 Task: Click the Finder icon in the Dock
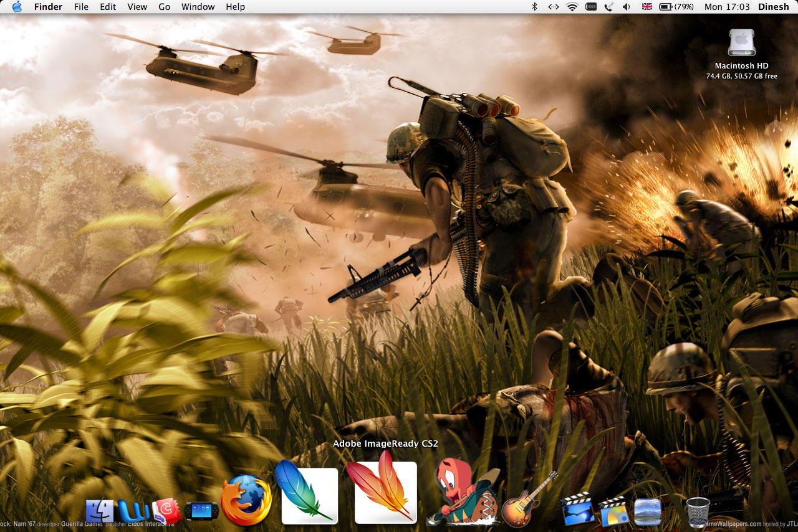tap(100, 511)
